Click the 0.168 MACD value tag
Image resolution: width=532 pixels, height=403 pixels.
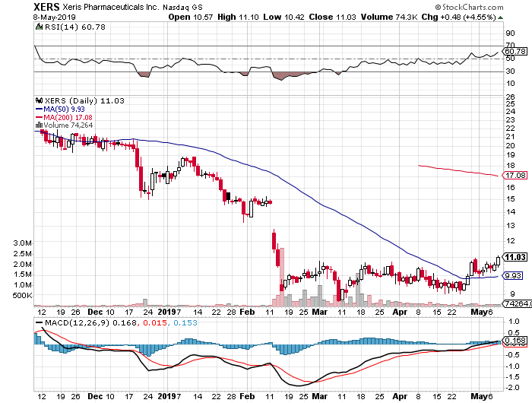515,340
